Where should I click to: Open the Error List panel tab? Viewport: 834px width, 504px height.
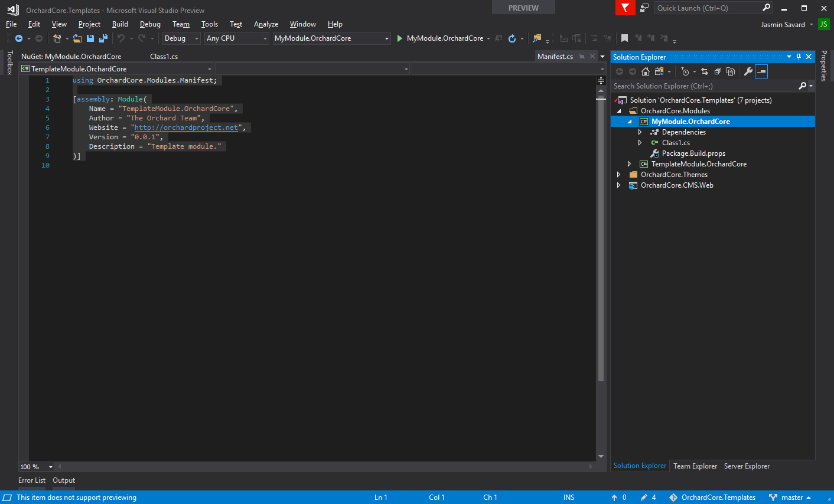pyautogui.click(x=31, y=480)
